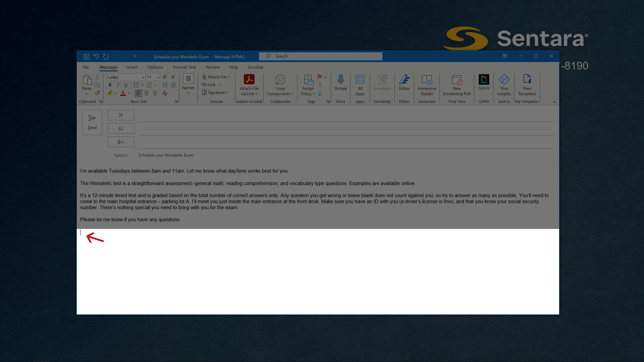The image size is (644, 362).
Task: Expand numbering style options
Action: coord(155,85)
